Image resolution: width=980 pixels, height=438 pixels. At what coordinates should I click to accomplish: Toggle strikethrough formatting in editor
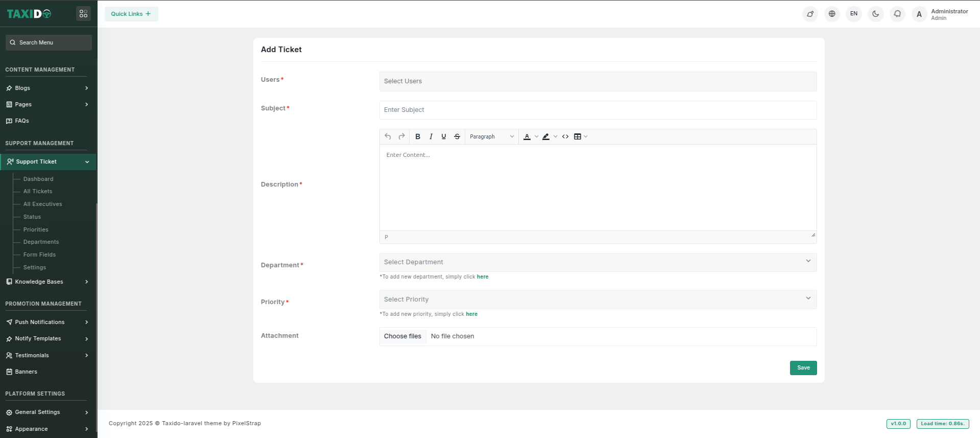[457, 136]
